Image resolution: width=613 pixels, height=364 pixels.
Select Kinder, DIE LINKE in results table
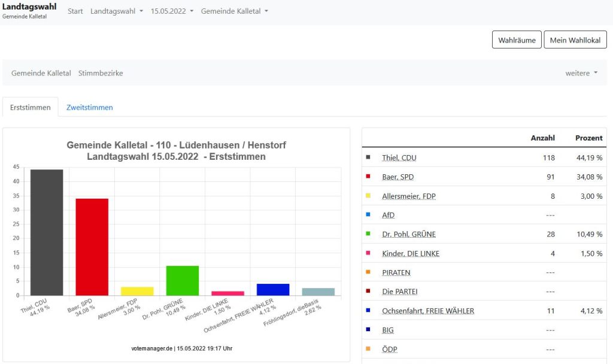tap(411, 253)
